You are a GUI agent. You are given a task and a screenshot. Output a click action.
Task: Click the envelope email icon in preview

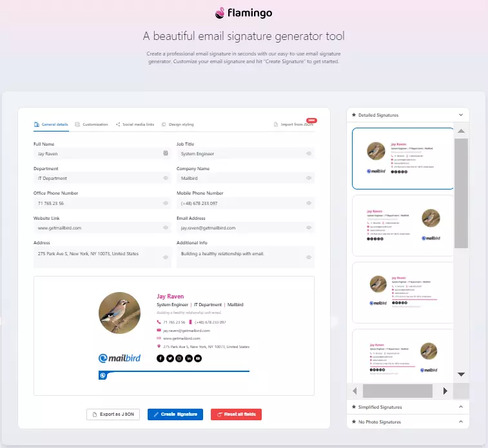coord(159,330)
